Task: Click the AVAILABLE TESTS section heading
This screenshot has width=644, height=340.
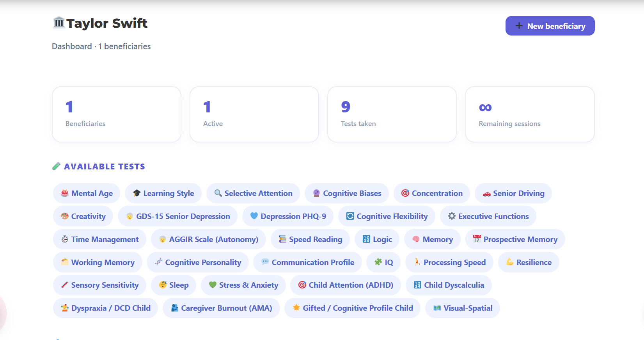Action: point(105,167)
